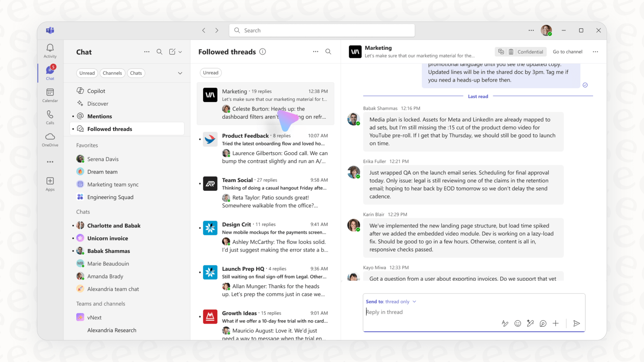Open OneDrive from the sidebar

pos(49,139)
